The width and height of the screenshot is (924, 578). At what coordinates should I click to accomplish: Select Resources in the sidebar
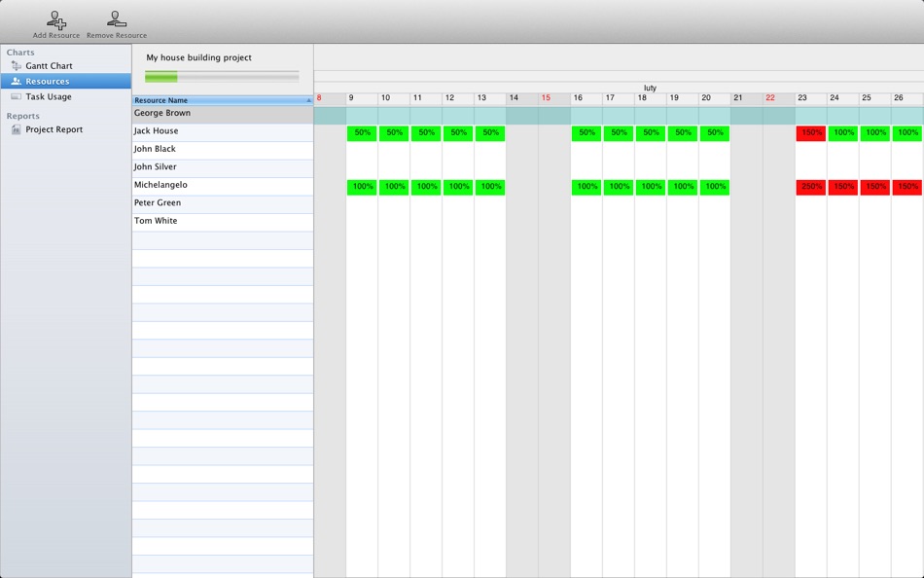pos(65,82)
